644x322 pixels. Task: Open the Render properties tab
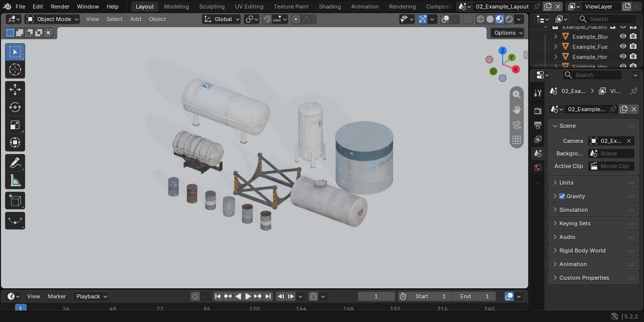click(538, 111)
